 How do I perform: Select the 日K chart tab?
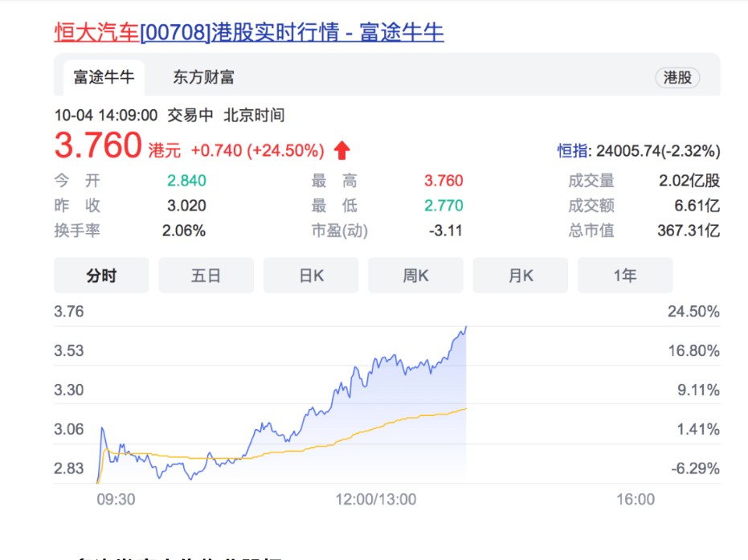point(311,276)
